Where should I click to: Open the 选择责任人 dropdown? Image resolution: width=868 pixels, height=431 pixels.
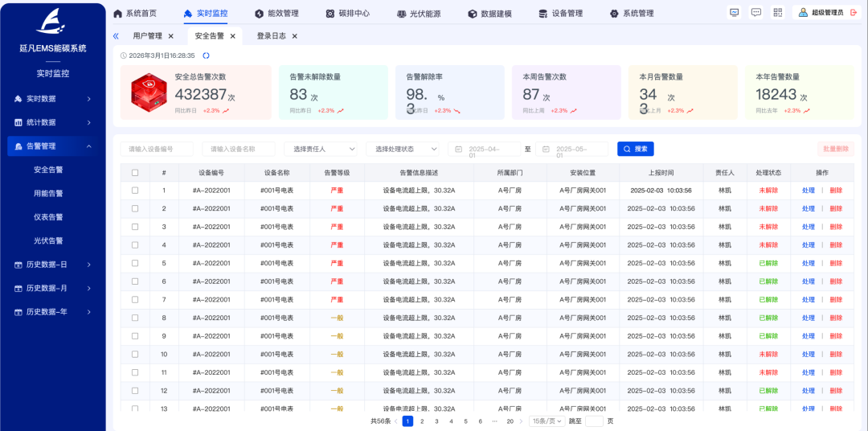click(321, 149)
